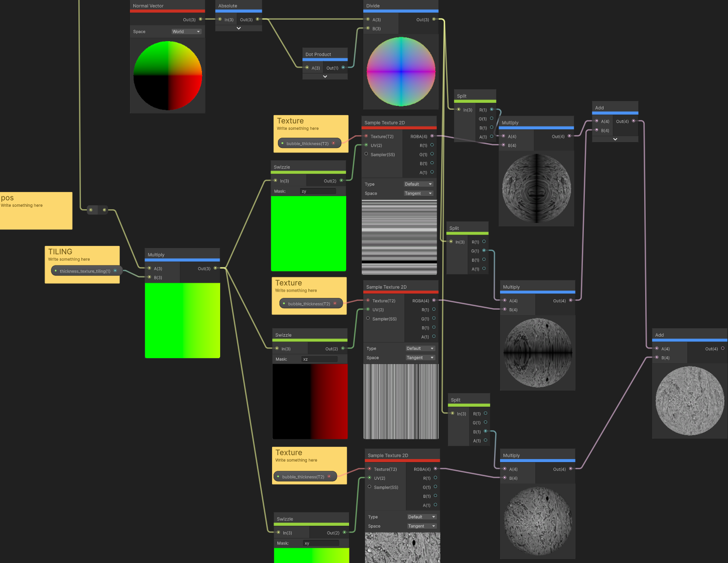Open the World space dropdown on Normal Vector node
The width and height of the screenshot is (728, 563).
[x=186, y=31]
